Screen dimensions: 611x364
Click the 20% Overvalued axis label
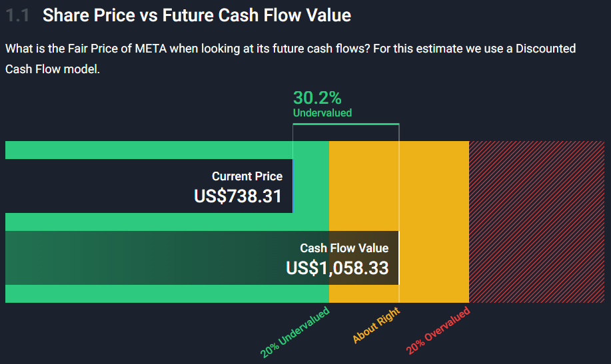point(438,331)
